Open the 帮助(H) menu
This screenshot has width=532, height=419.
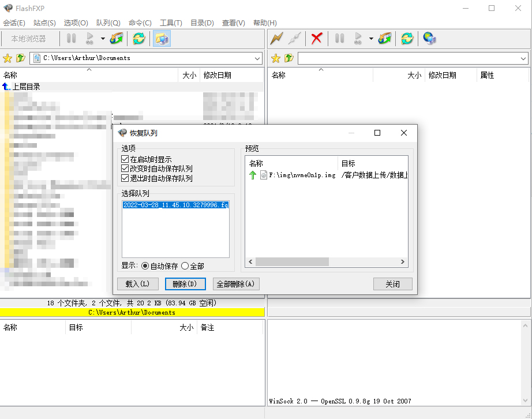(265, 23)
